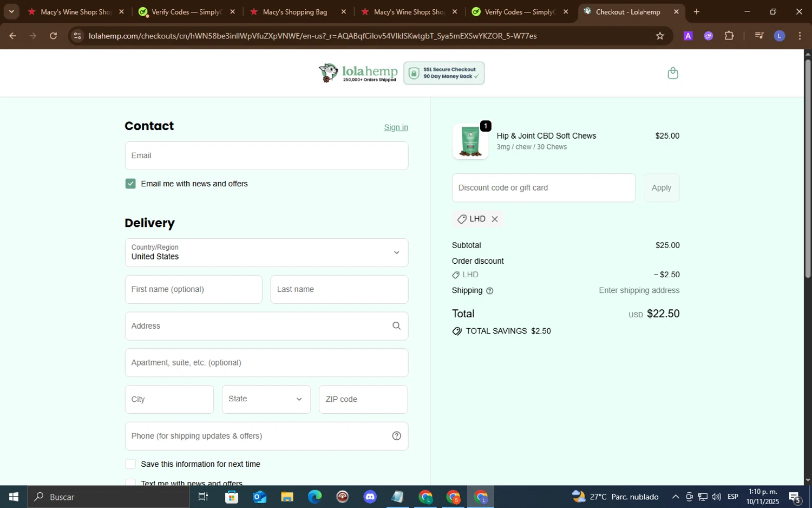
Task: Open Microsoft Edge from the taskbar
Action: coord(315,497)
